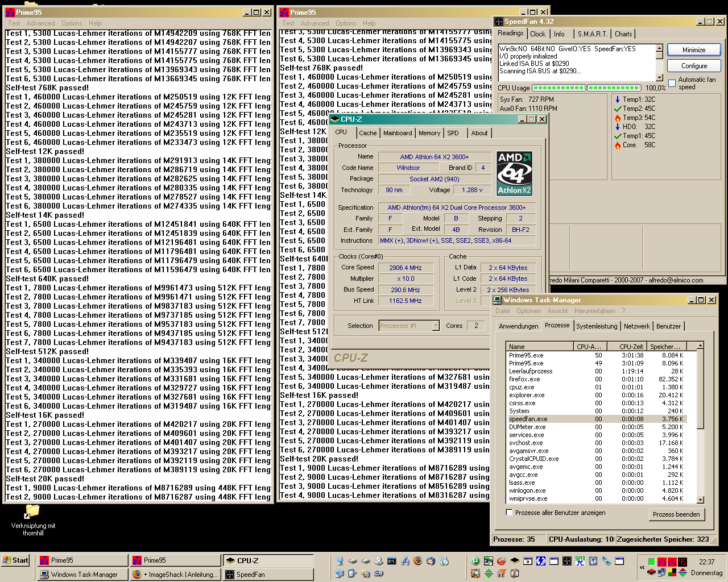
Task: Click the uTorrent icon in the toolbar
Action: (474, 561)
